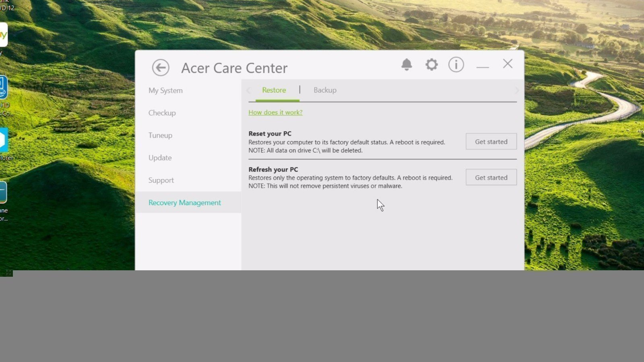Click the 'Refresh your PC' heading
The image size is (644, 362).
[x=273, y=169]
